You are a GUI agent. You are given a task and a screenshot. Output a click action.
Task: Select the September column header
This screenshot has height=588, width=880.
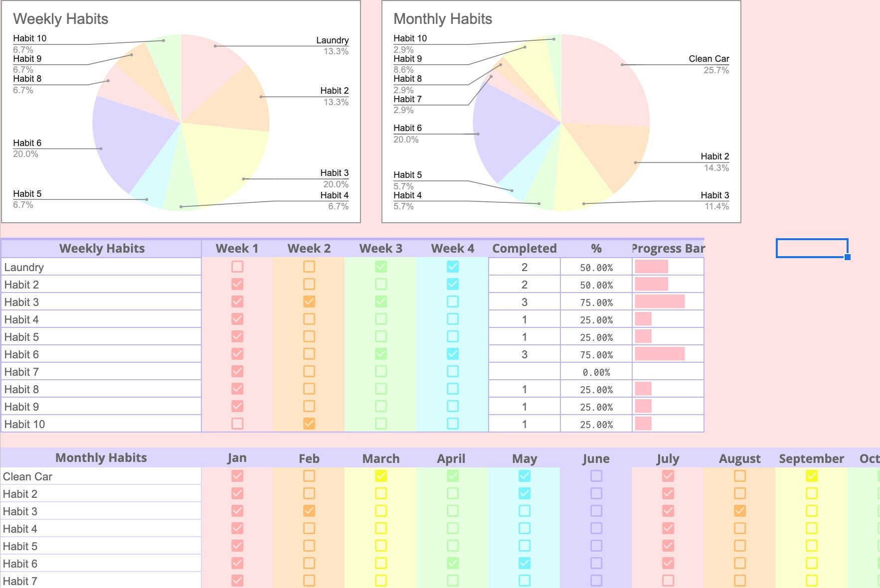pos(812,458)
